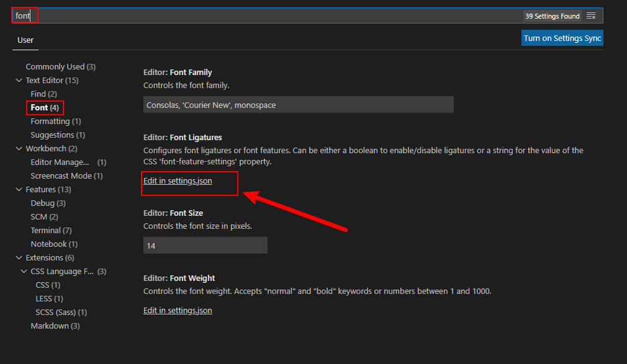Open Markdown (3) settings group
Image resolution: width=627 pixels, height=364 pixels.
pos(55,326)
